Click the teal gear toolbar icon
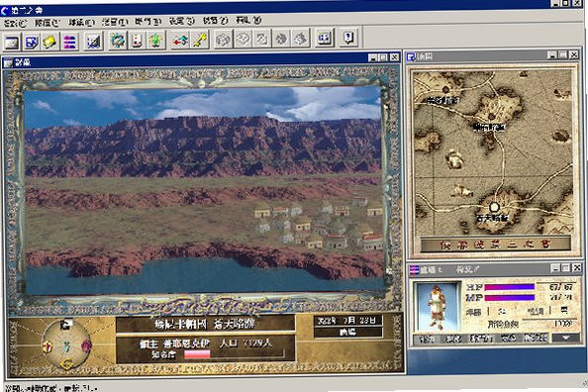The image size is (588, 392). (118, 41)
